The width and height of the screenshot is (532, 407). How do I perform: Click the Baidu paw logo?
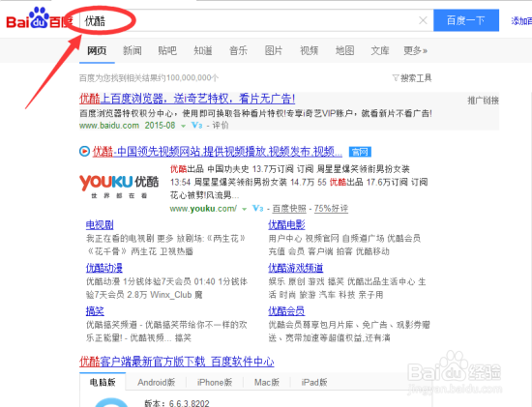tap(39, 18)
